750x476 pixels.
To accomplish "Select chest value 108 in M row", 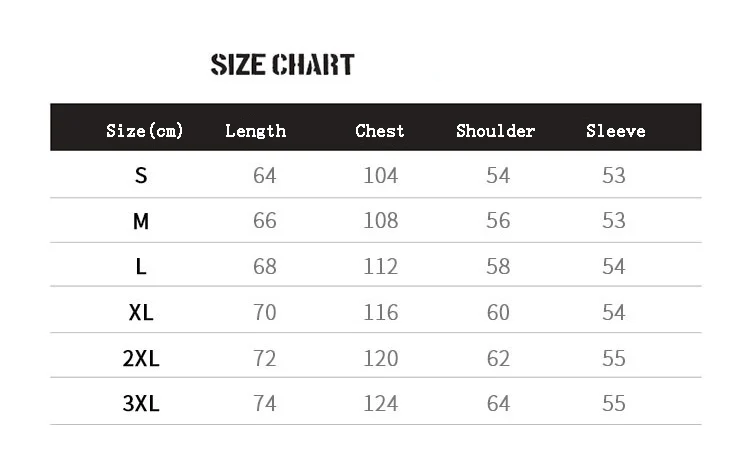I will tap(380, 221).
